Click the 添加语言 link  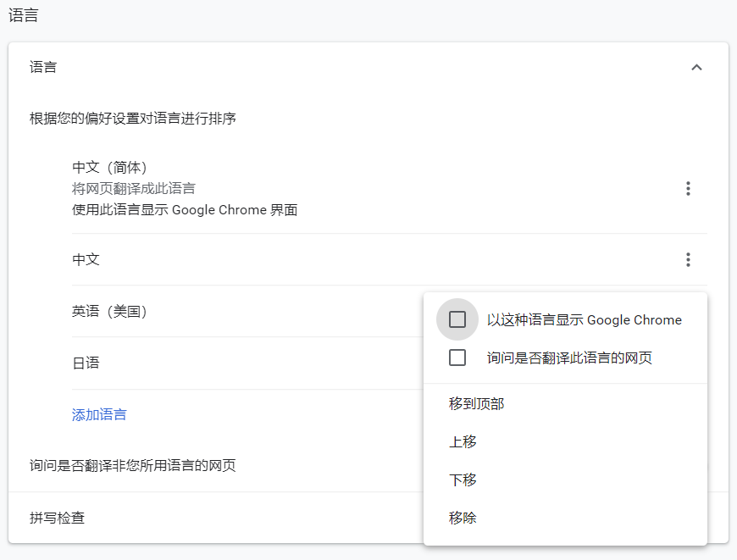click(x=99, y=415)
